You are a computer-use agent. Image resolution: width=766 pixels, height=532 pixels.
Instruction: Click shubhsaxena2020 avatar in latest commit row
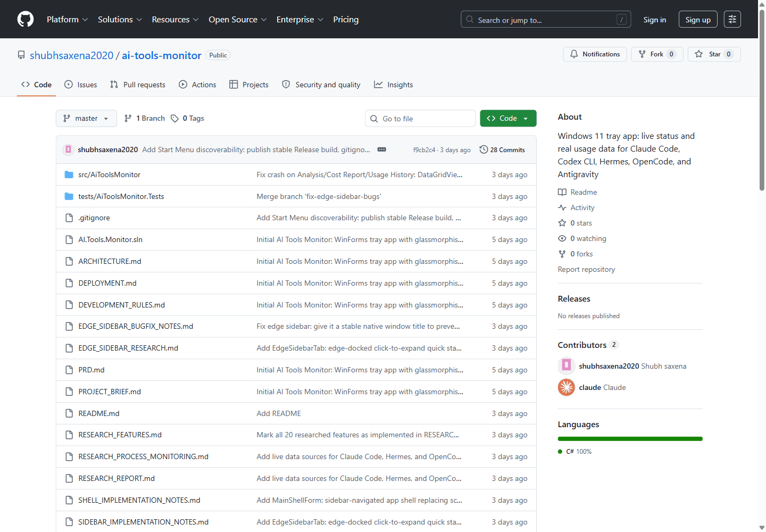click(68, 149)
